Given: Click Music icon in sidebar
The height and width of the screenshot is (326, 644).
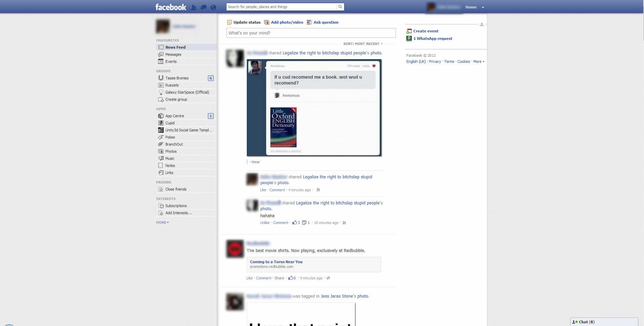Looking at the screenshot, I should pyautogui.click(x=161, y=158).
